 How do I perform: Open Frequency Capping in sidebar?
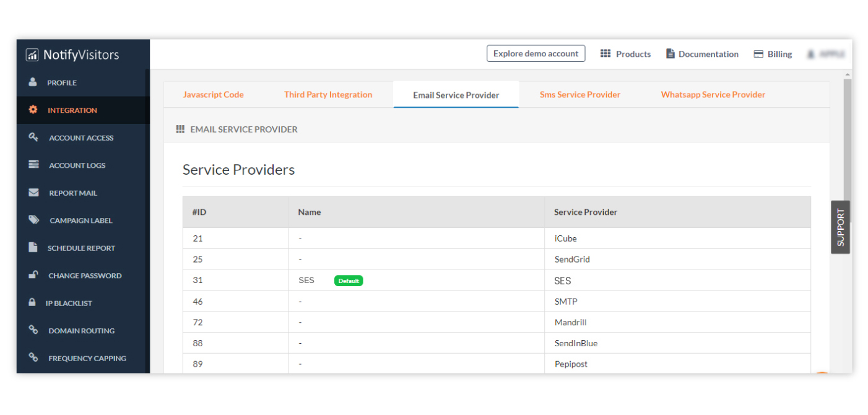[x=83, y=358]
